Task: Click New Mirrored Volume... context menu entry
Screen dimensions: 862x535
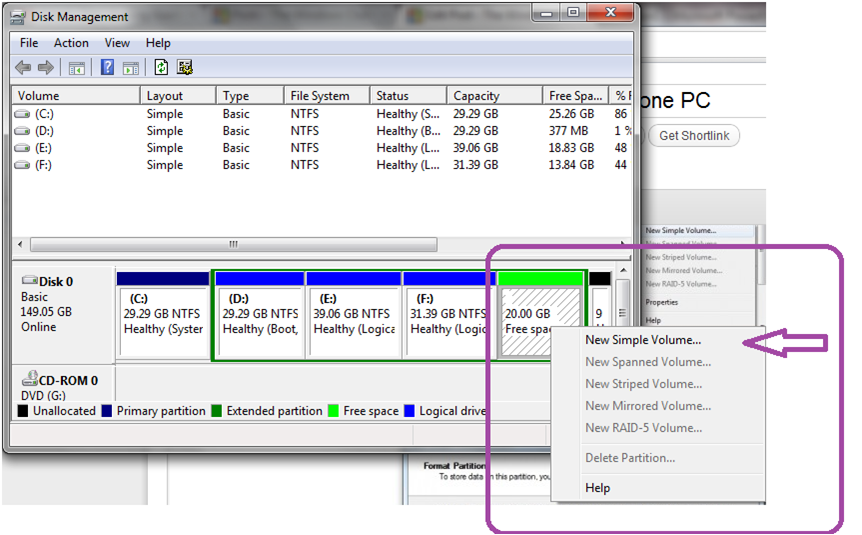Action: [x=648, y=406]
